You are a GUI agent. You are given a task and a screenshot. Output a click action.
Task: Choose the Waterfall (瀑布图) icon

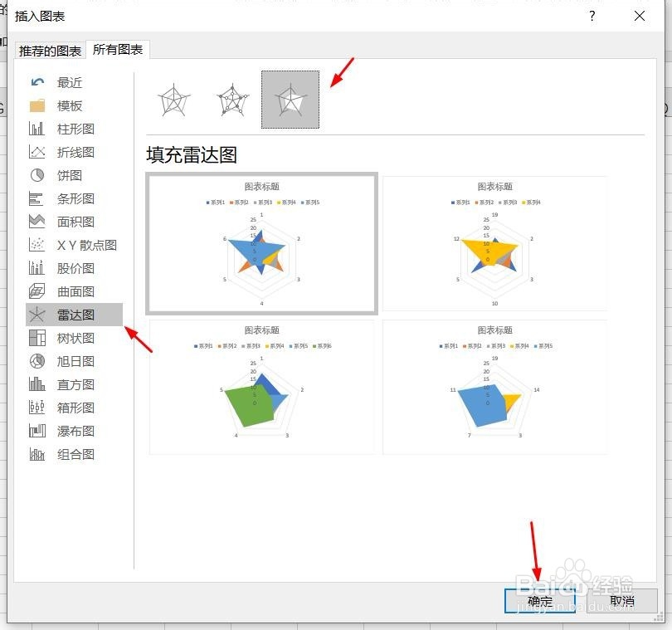tap(37, 431)
